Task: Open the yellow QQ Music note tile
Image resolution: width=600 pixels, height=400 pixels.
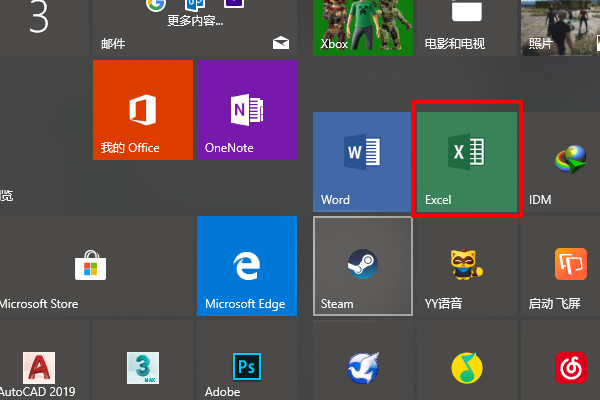Action: pyautogui.click(x=467, y=368)
